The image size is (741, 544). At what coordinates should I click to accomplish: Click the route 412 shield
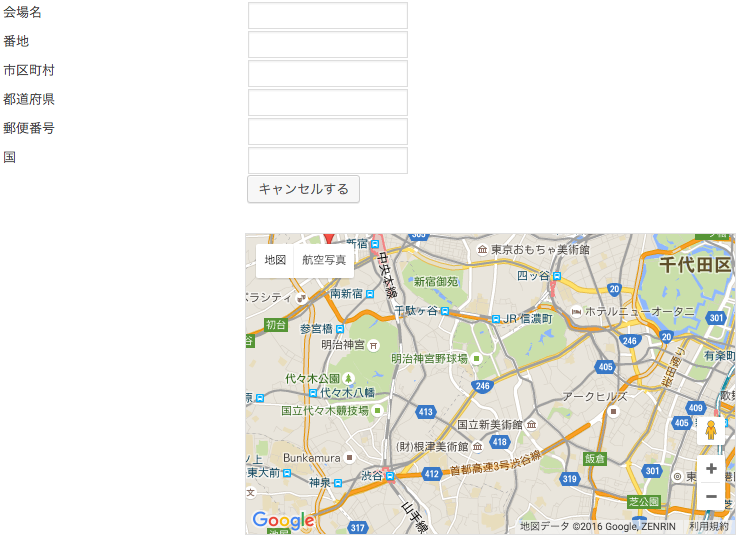point(431,474)
